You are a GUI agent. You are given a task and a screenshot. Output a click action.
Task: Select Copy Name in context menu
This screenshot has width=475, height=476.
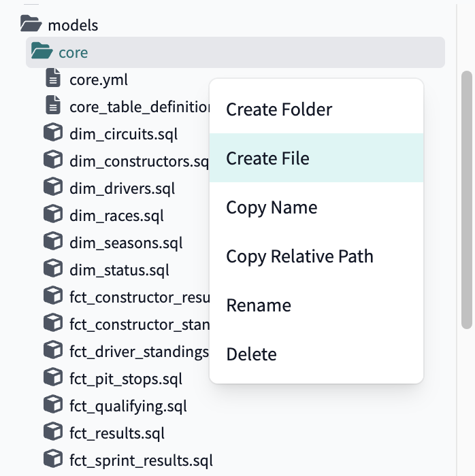tap(316, 207)
